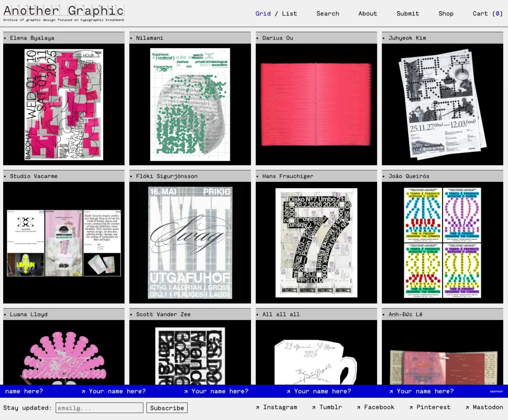Open Luana Lloyd's pink fan graphic thumbnail

[64, 353]
